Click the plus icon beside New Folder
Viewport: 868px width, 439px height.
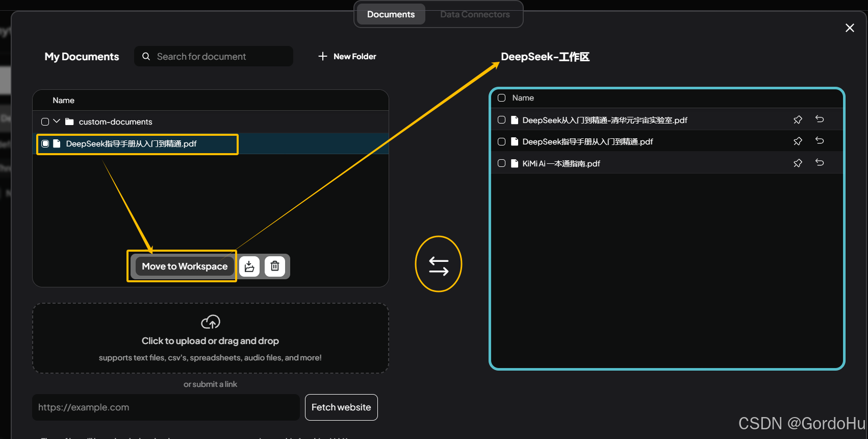click(x=322, y=56)
